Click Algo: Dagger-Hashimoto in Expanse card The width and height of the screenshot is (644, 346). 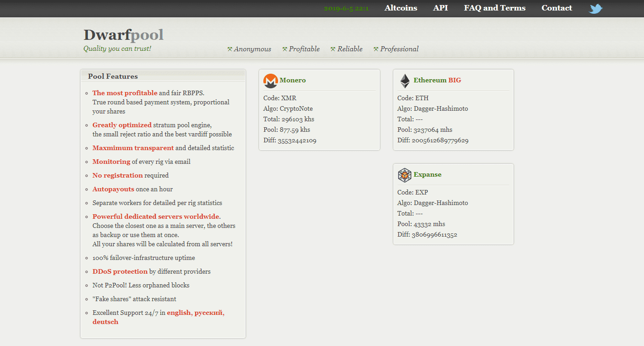pos(433,203)
